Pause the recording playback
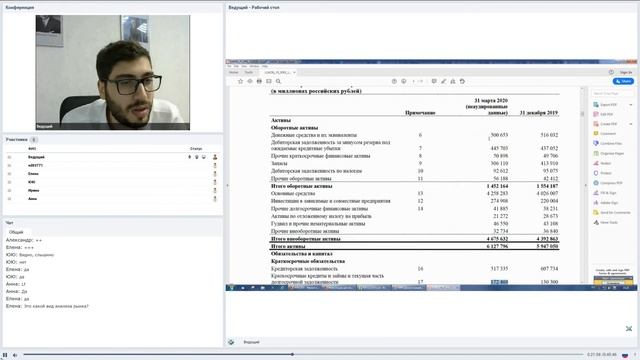Image resolution: width=640 pixels, height=360 pixels. 5,355
